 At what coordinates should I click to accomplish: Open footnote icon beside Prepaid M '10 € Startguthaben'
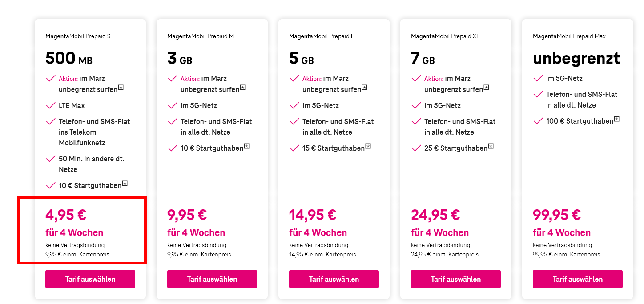point(246,146)
